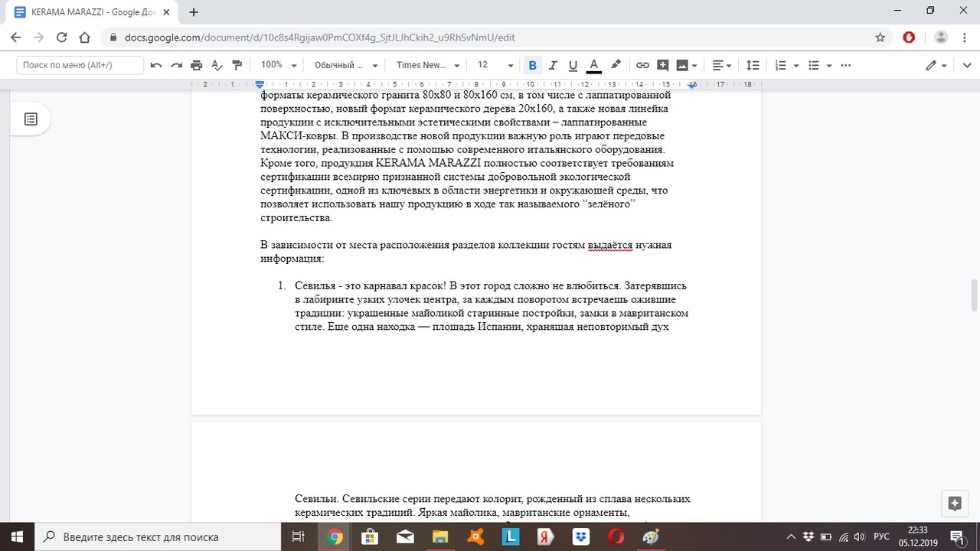Image resolution: width=980 pixels, height=551 pixels.
Task: Redo the last undone action
Action: coord(176,66)
